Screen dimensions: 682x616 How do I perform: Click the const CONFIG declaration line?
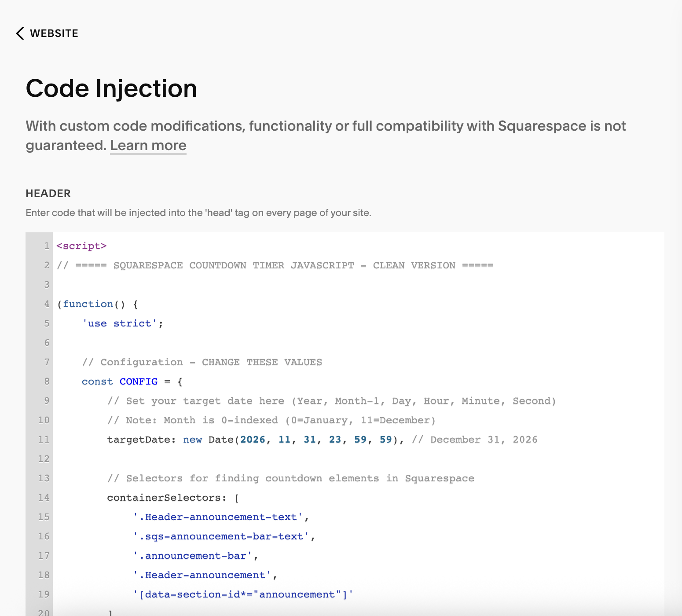(132, 381)
